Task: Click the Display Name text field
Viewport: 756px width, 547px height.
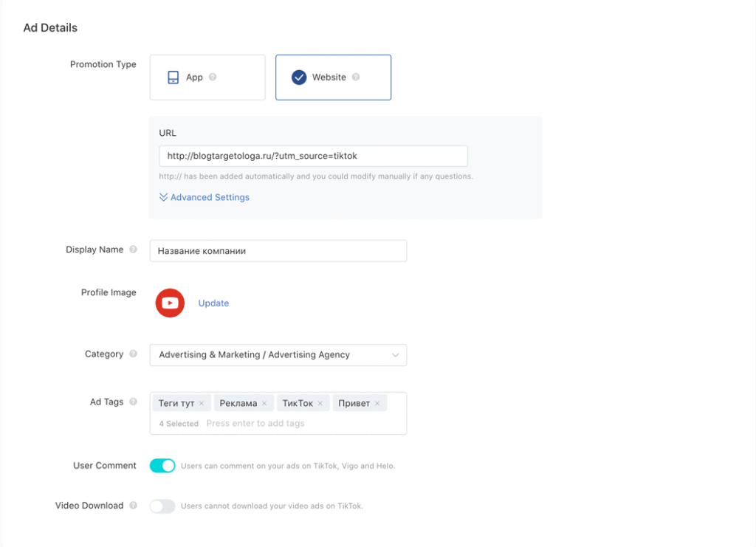Action: (x=278, y=251)
